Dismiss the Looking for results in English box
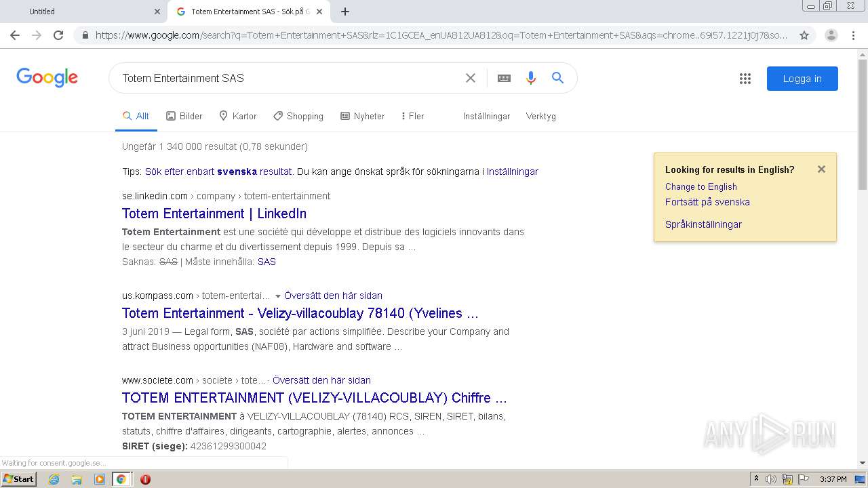The height and width of the screenshot is (488, 868). coord(821,169)
